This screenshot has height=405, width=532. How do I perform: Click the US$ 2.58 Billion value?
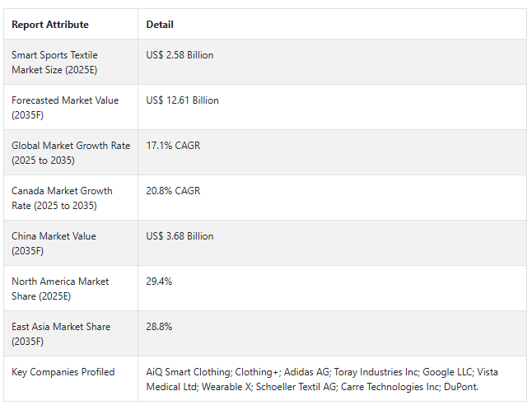[x=180, y=55]
